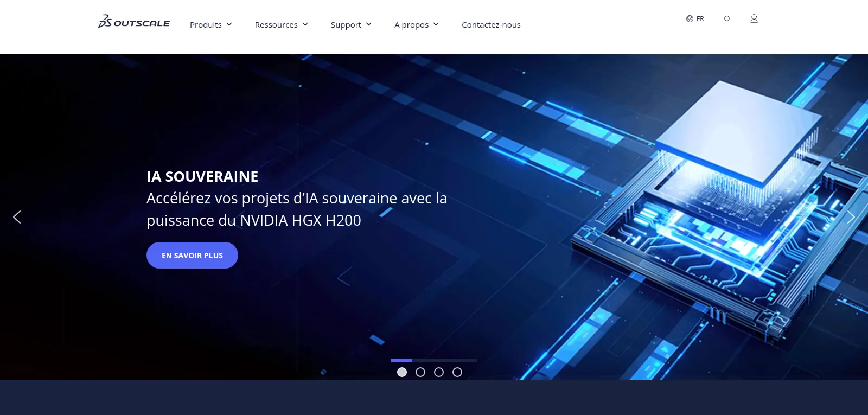Open the Contactez-nous link
The width and height of the screenshot is (868, 415).
click(491, 25)
